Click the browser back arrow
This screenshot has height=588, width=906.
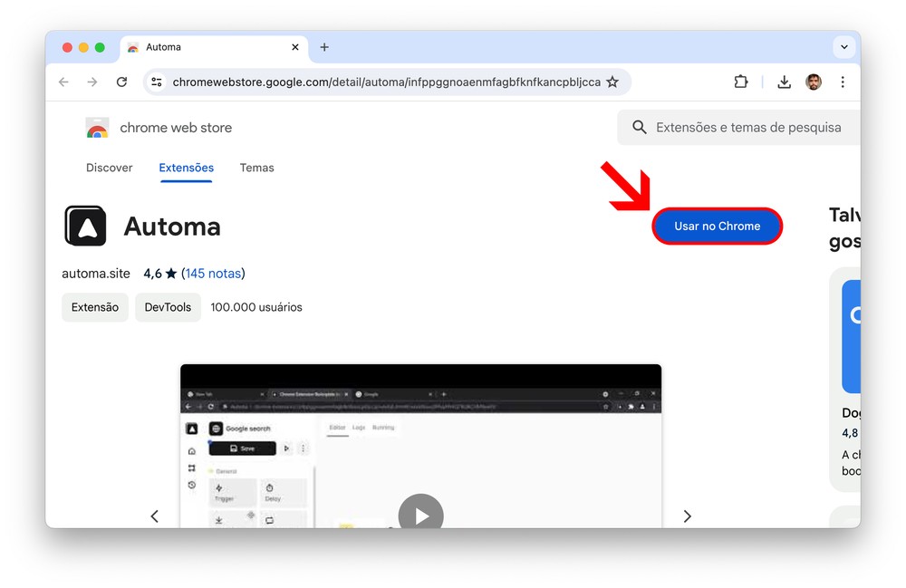(63, 82)
